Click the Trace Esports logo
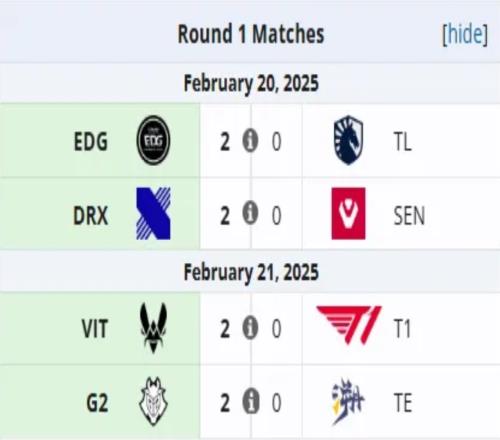500x440 pixels. [x=348, y=402]
